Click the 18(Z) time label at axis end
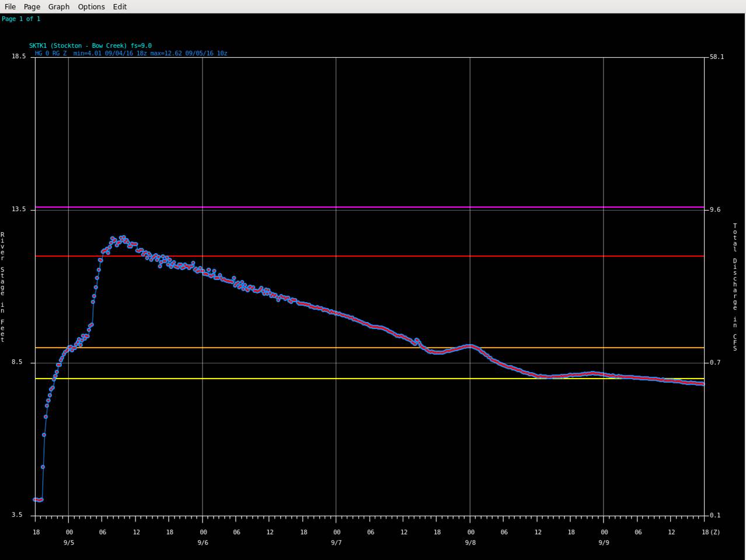Viewport: 746px width, 560px height. [710, 532]
